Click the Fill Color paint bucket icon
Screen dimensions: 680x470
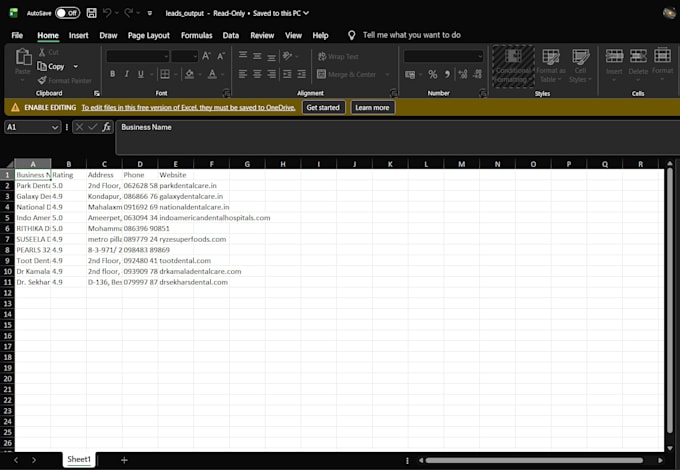click(x=190, y=74)
